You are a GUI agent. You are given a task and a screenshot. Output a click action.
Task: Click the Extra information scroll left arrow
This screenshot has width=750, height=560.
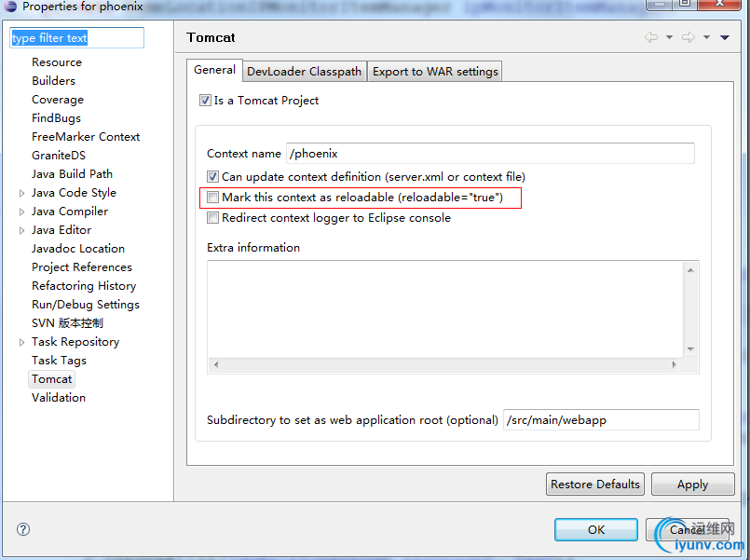(x=216, y=365)
